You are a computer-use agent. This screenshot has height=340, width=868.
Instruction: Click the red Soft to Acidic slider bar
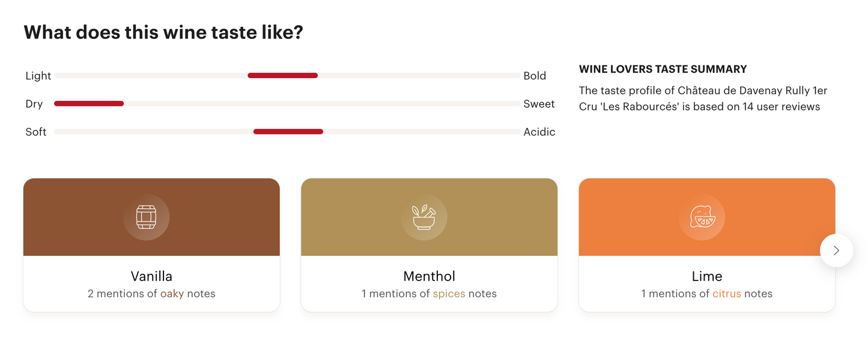pos(288,132)
